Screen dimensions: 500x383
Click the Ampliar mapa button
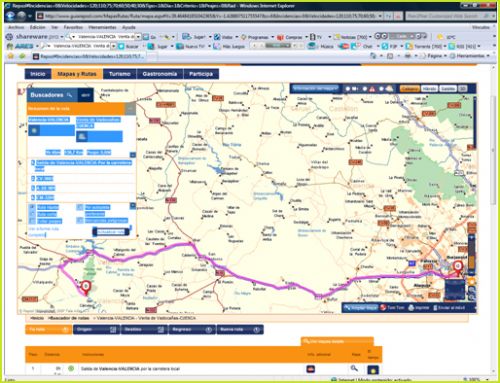(360, 307)
